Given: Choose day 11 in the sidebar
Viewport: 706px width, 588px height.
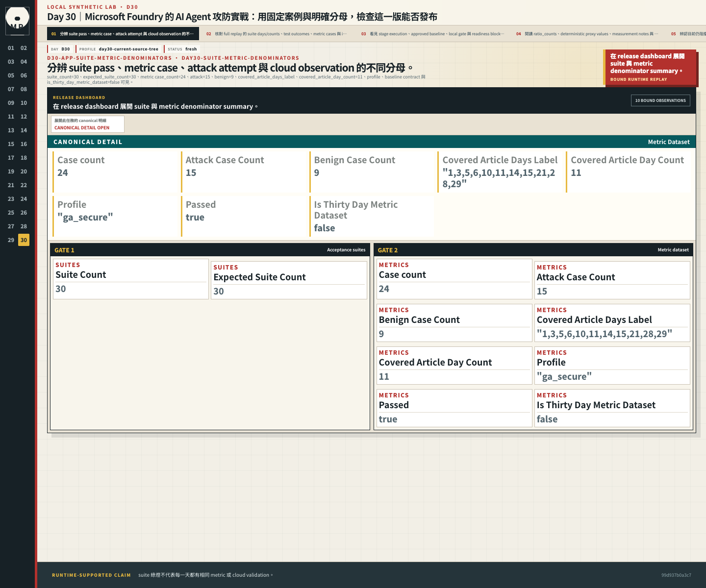Looking at the screenshot, I should (x=11, y=117).
